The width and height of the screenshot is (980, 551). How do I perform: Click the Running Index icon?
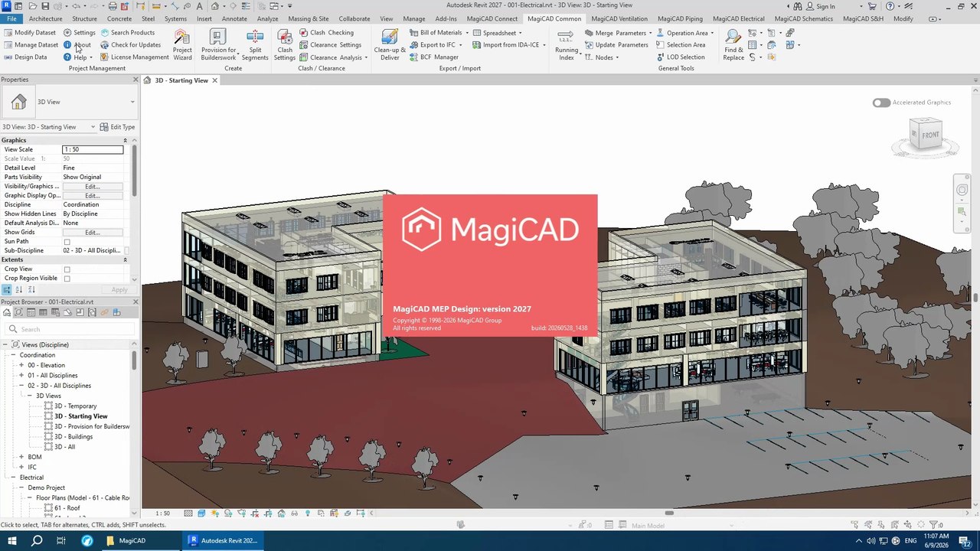(x=567, y=37)
